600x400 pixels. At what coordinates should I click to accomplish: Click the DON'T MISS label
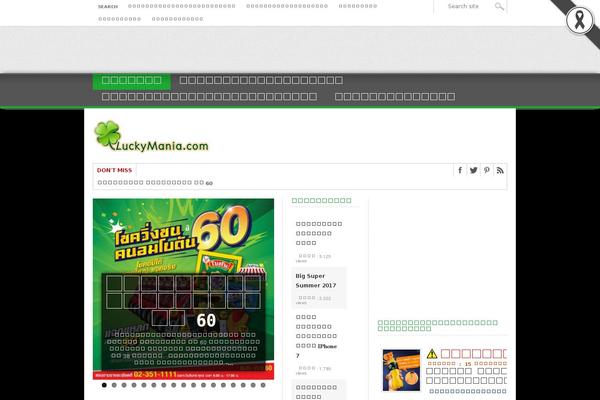coord(114,170)
